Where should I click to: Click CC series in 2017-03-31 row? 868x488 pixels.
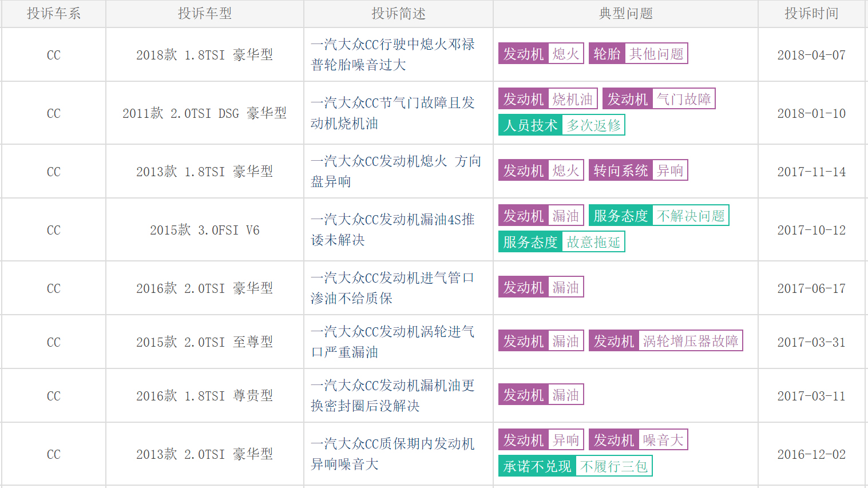pyautogui.click(x=54, y=343)
